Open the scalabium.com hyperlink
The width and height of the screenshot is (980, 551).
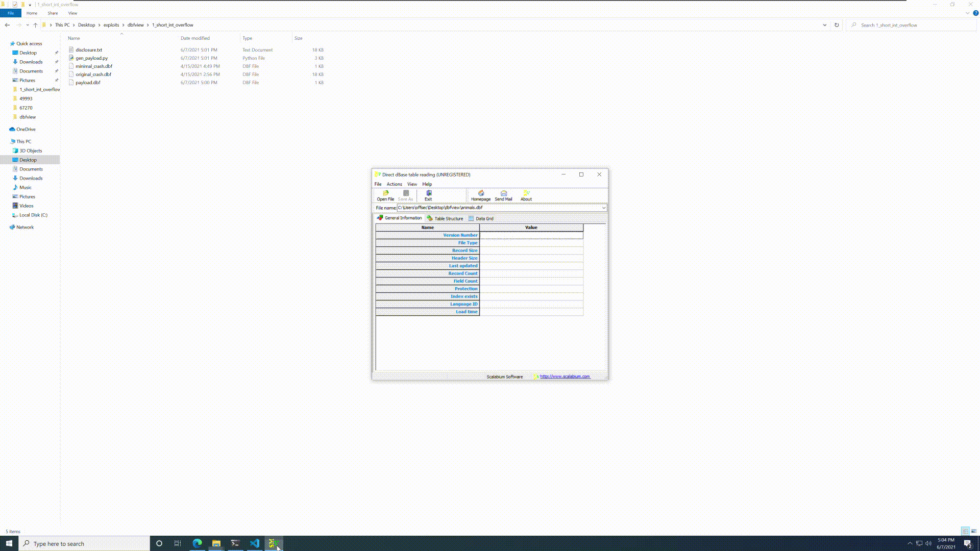(x=565, y=377)
